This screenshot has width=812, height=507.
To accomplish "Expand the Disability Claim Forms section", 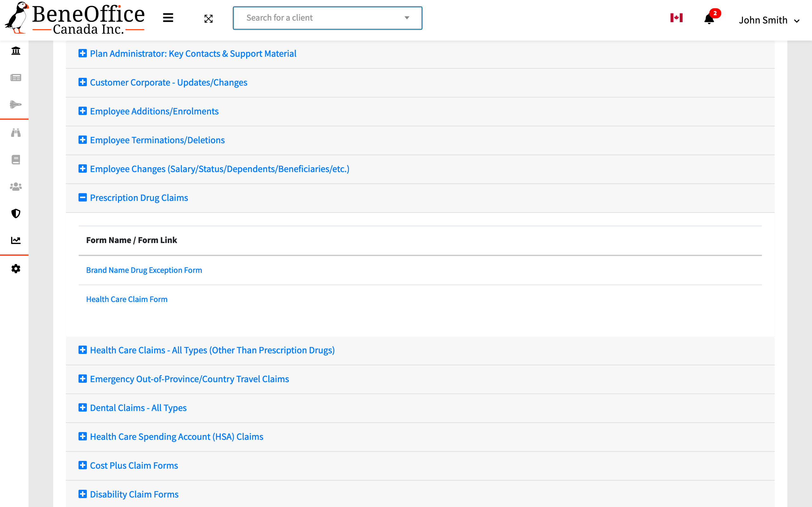I will click(82, 494).
